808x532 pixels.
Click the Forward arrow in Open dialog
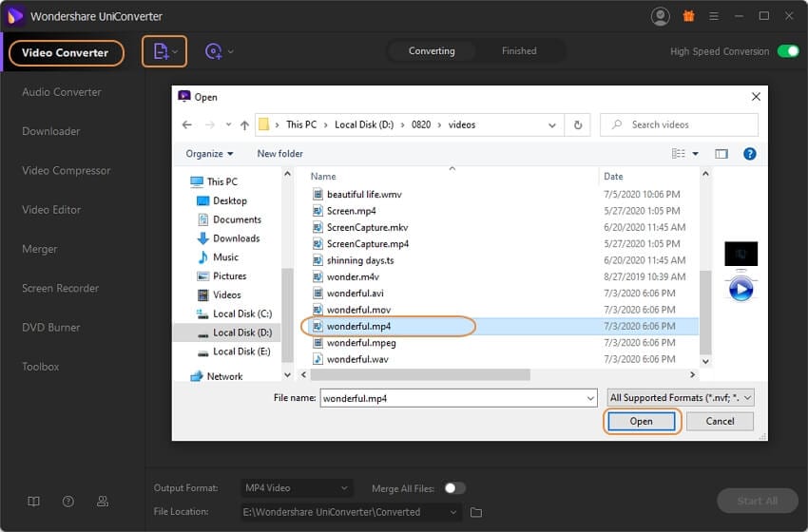click(210, 124)
